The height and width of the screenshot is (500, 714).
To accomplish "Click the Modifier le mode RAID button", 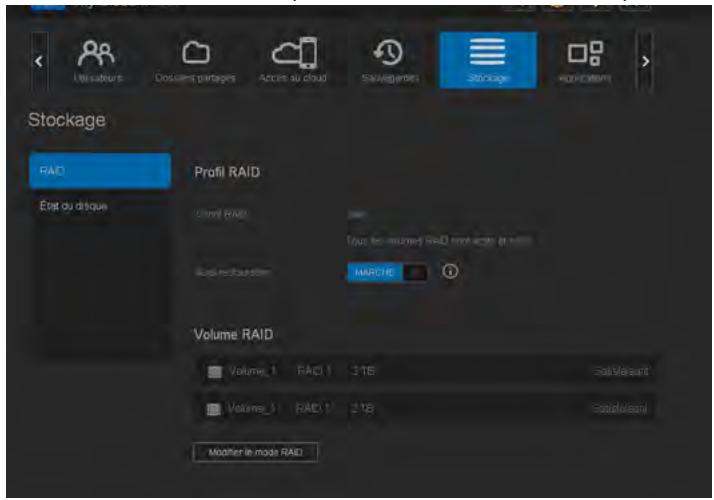I will [255, 452].
